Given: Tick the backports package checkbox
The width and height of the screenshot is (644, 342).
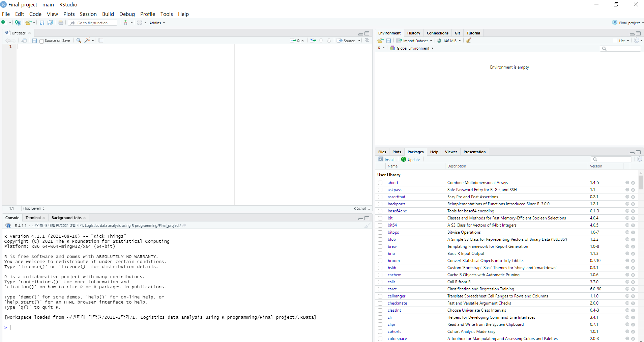Looking at the screenshot, I should (380, 204).
